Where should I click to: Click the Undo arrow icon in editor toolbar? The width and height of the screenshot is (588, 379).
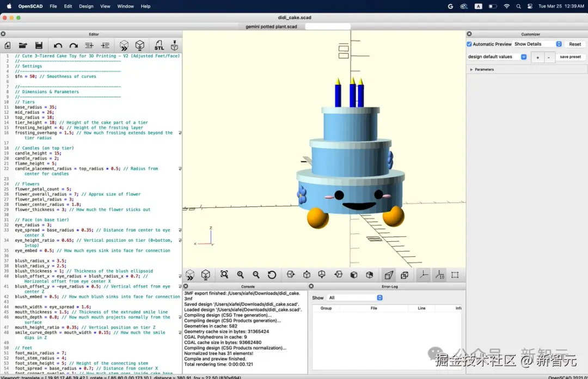pyautogui.click(x=58, y=45)
